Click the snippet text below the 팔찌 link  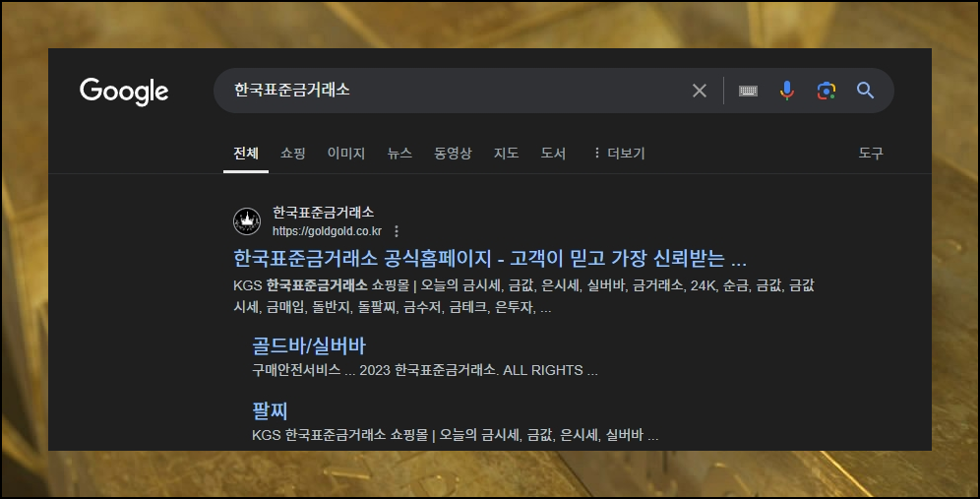(x=455, y=435)
